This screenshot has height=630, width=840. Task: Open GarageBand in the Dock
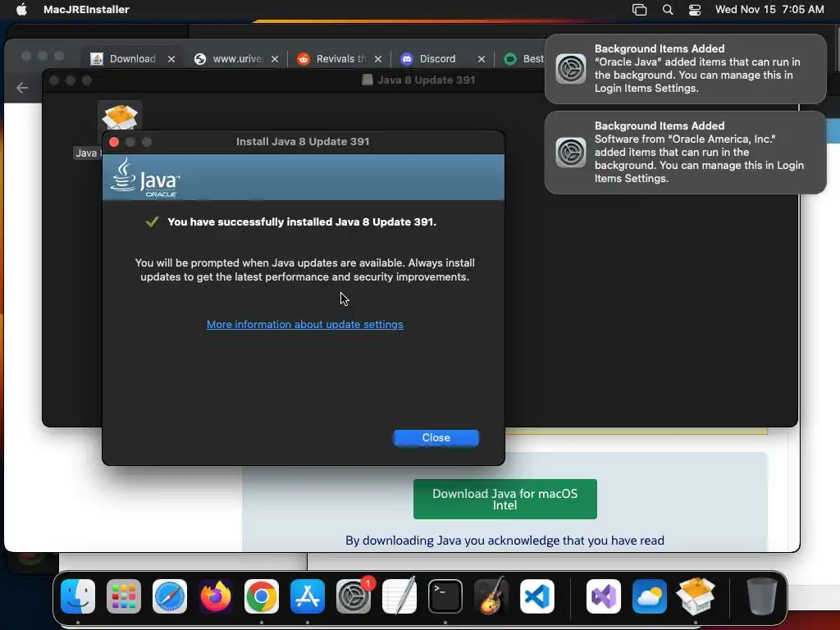pyautogui.click(x=491, y=596)
